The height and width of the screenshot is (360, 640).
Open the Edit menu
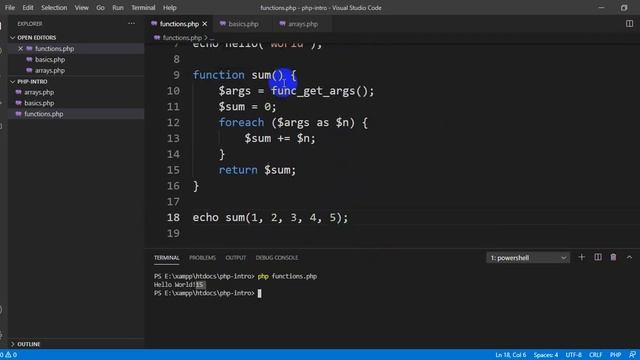(x=28, y=8)
